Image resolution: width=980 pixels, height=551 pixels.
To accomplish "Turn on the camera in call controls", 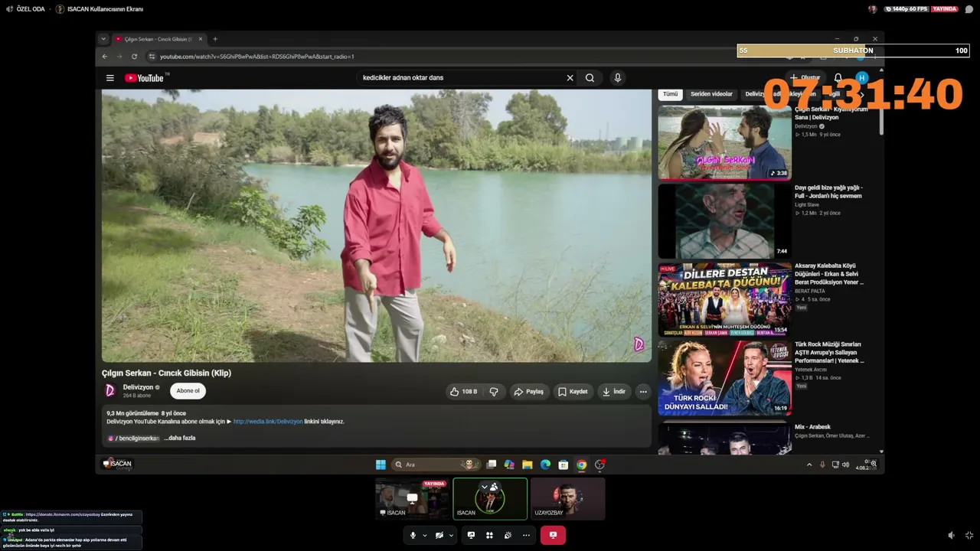I will coord(439,535).
